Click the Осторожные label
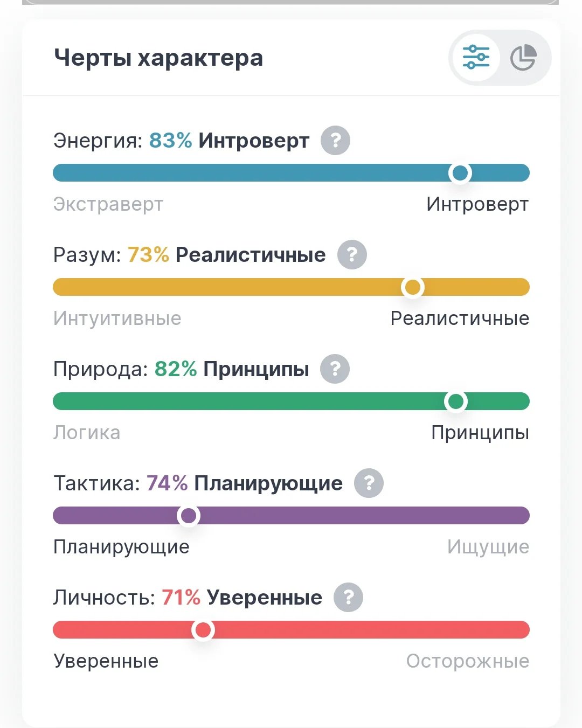The height and width of the screenshot is (728, 582). click(x=468, y=661)
